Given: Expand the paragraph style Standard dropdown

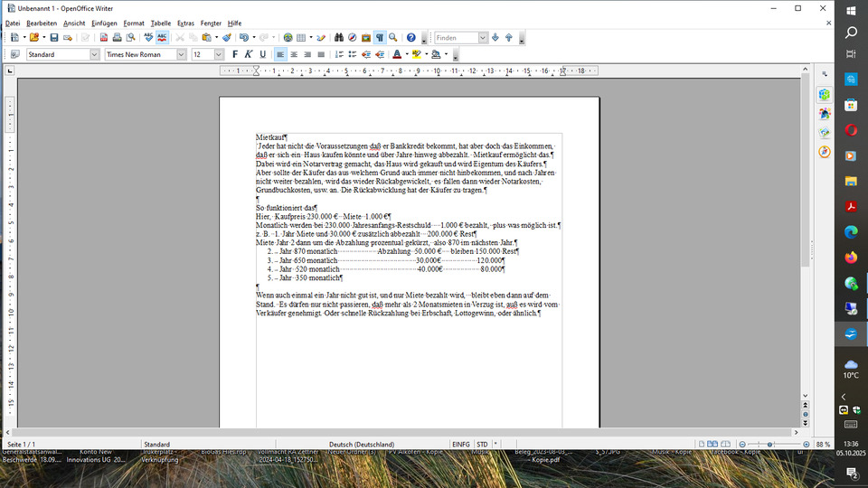Looking at the screenshot, I should click(95, 54).
